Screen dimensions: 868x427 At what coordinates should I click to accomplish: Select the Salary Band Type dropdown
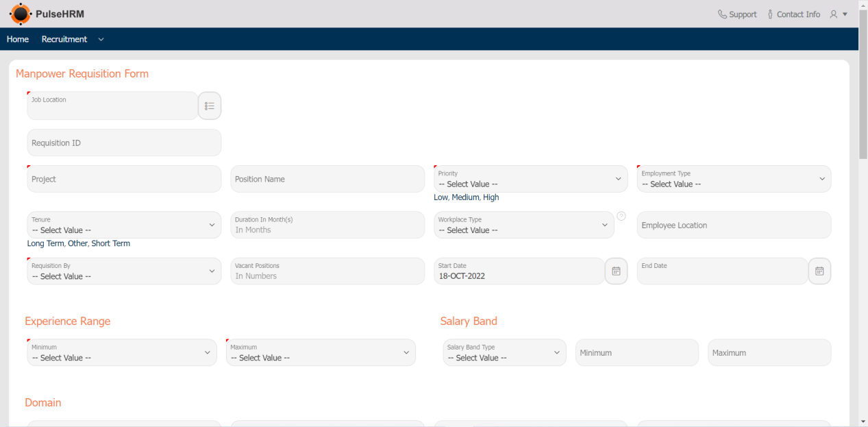504,353
